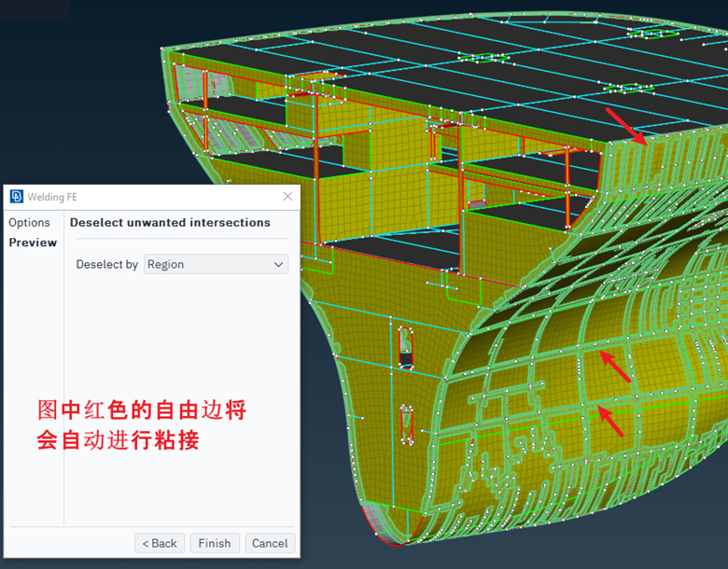Image resolution: width=728 pixels, height=569 pixels.
Task: Click the chevron arrow of Region combo box
Action: point(278,265)
